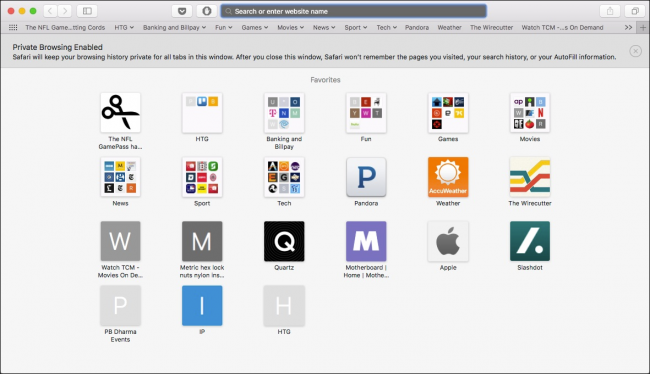The image size is (650, 374).
Task: Go forward with the forward arrow button
Action: pos(65,11)
